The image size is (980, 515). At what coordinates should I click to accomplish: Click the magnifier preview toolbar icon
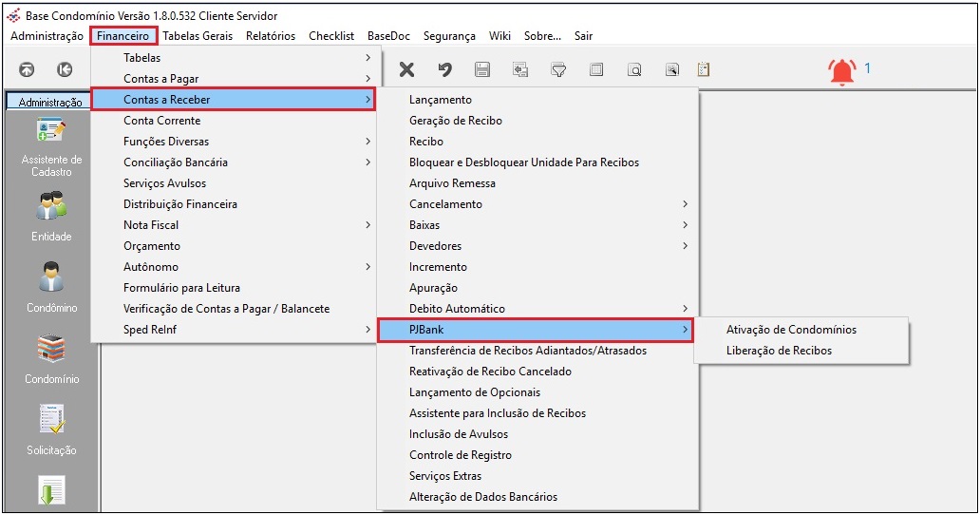(634, 69)
